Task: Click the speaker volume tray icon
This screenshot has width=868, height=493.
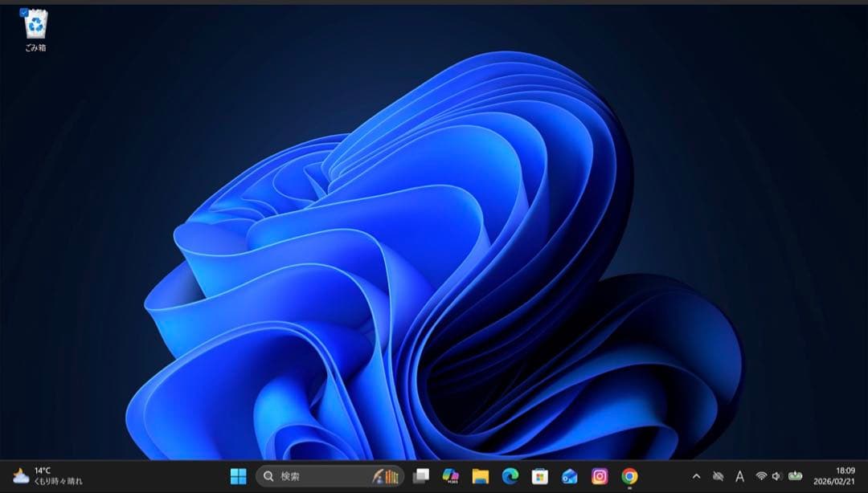Action: coord(776,476)
